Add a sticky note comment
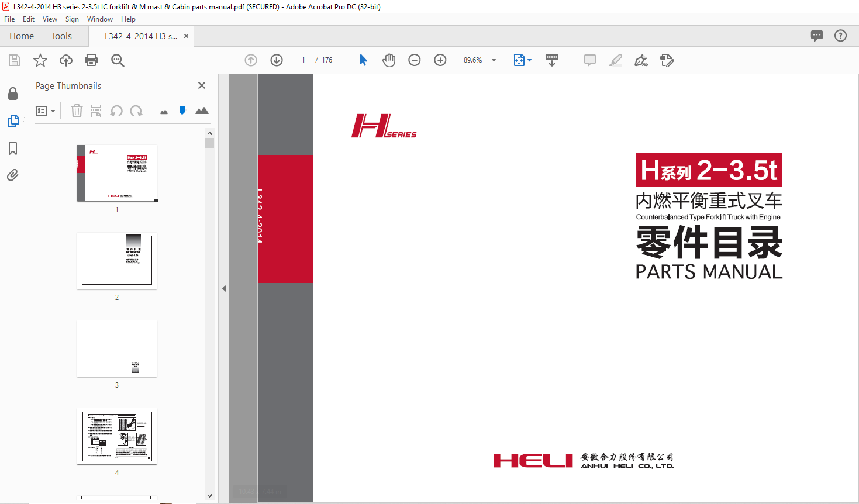 [590, 60]
